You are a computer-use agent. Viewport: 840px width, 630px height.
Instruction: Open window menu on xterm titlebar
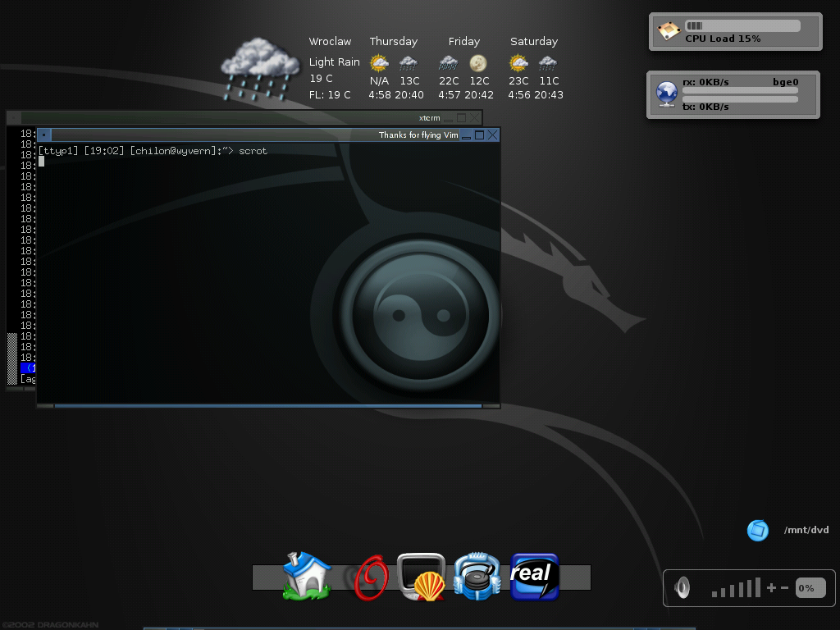tap(14, 118)
